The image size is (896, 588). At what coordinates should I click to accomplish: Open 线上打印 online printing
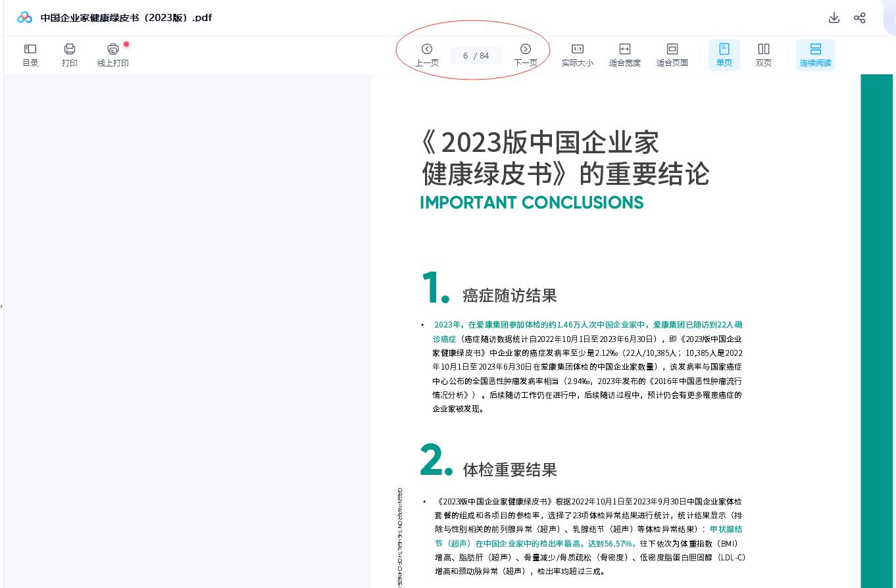click(113, 55)
